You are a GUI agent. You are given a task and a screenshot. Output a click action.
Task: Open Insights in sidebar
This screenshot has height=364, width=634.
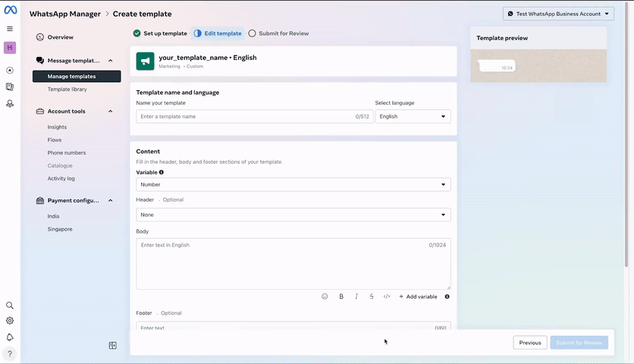tap(57, 127)
